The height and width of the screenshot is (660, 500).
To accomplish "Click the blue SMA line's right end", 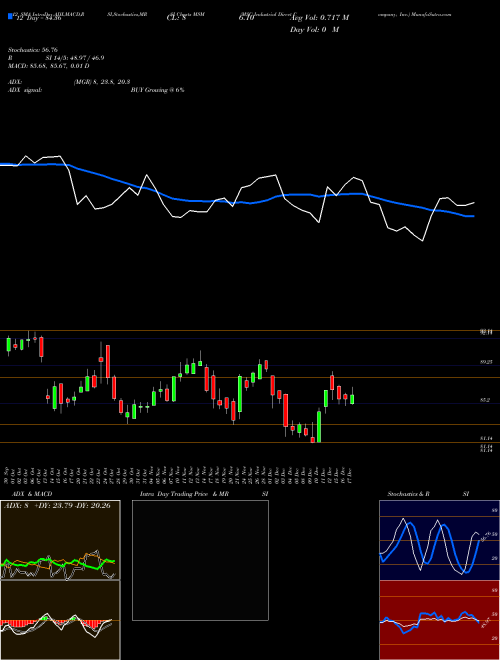I will 472,216.
